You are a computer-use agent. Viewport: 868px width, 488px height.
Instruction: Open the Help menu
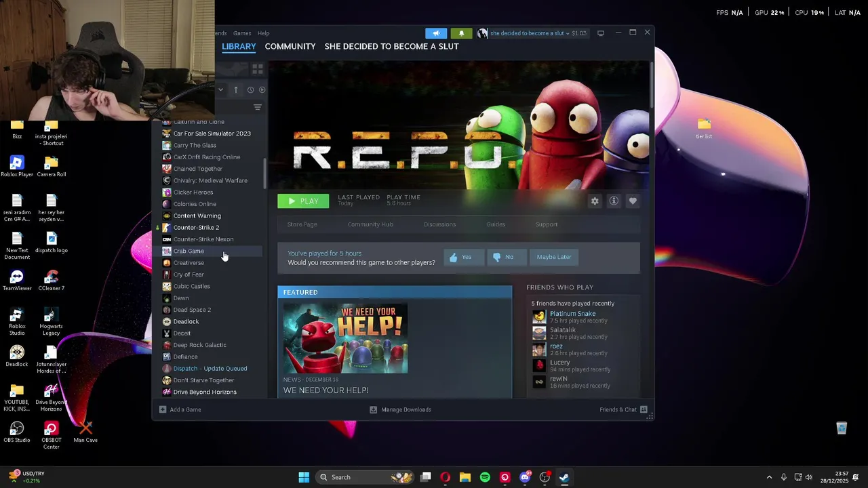point(263,33)
